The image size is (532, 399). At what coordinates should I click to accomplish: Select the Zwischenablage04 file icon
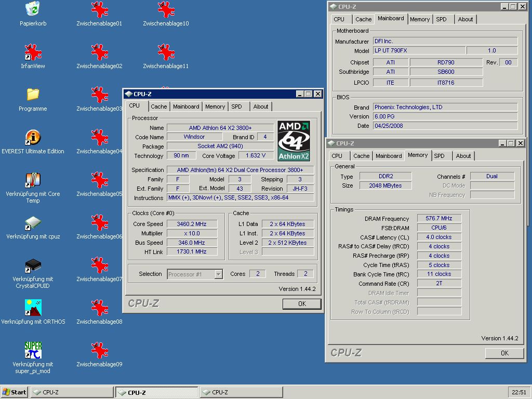[99, 137]
